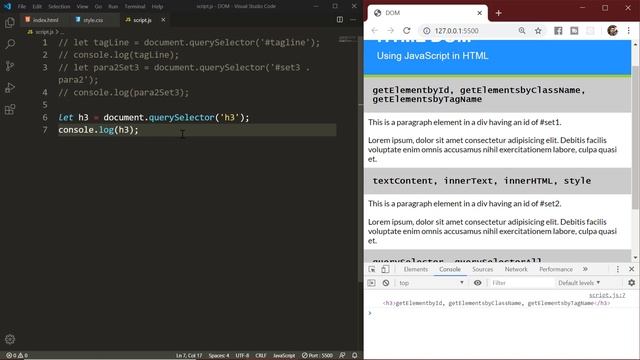Switch to the Elements tab in DevTools
The image size is (640, 360).
tap(416, 269)
